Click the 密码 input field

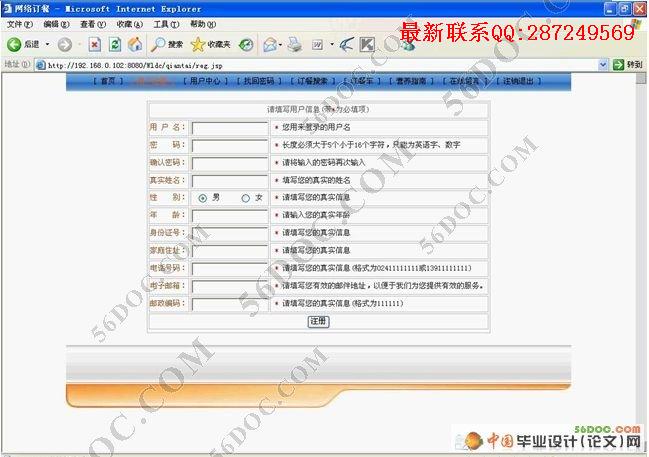(x=230, y=145)
